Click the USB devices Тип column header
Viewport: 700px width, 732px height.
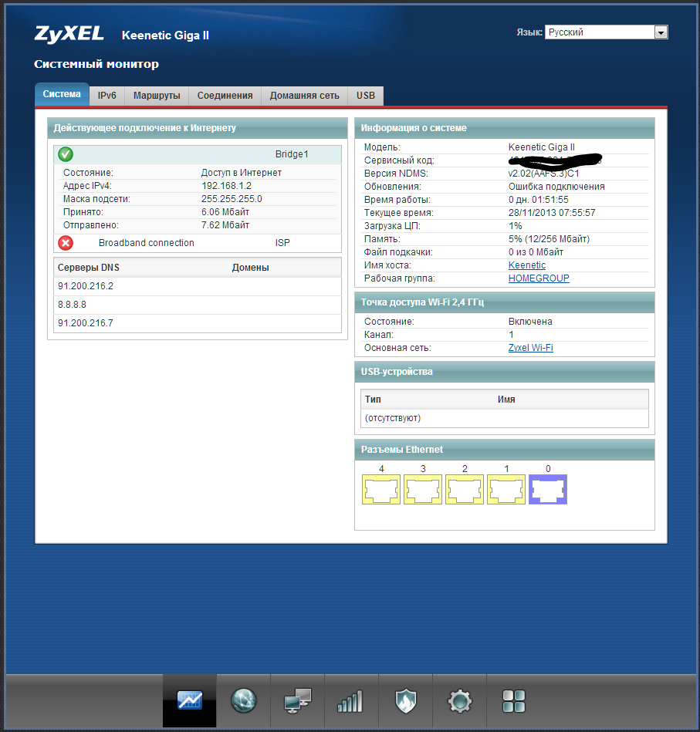click(373, 399)
